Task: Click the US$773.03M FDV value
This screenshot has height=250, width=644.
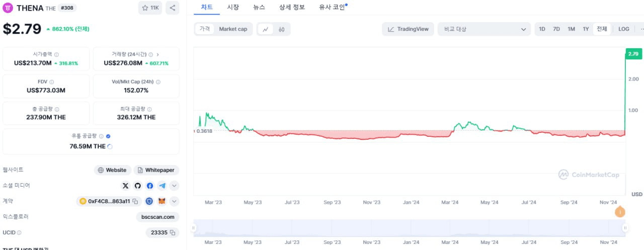Action: pos(46,91)
